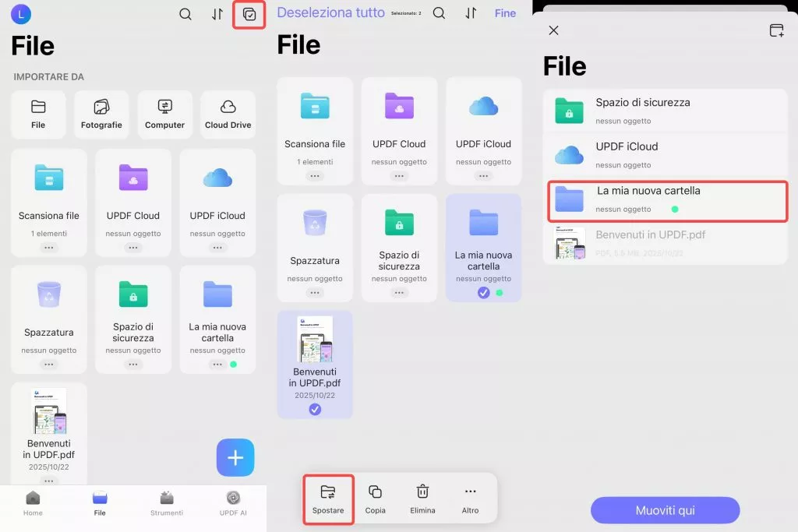Create a folder with the folder-plus icon
The height and width of the screenshot is (532, 798).
click(775, 30)
